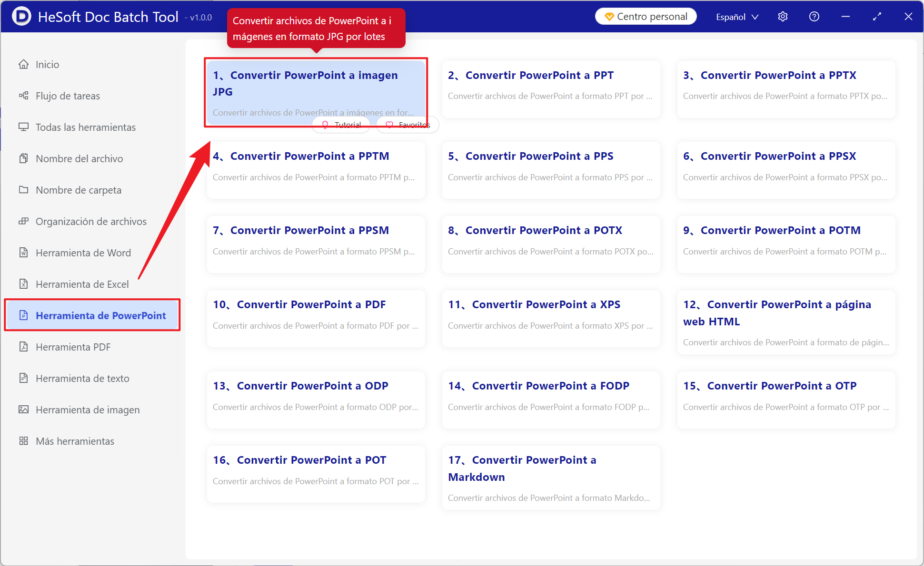
Task: Open settings via the gear icon
Action: [x=783, y=17]
